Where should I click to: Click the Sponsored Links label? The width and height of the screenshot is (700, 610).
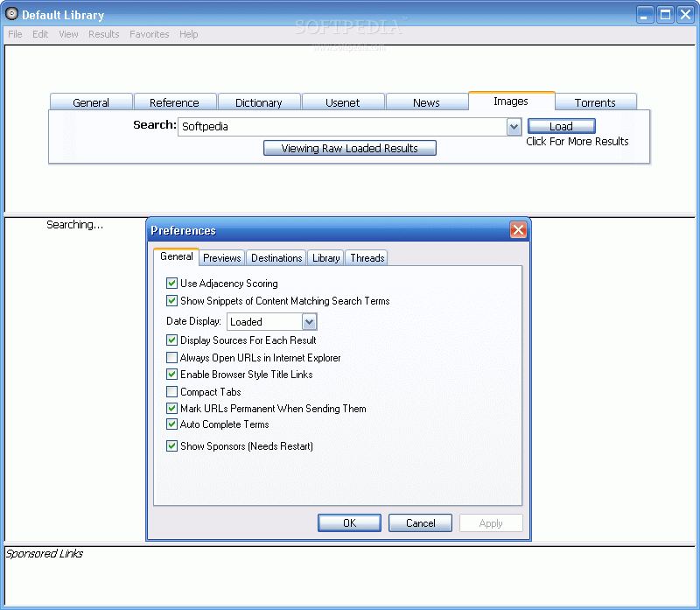(45, 554)
